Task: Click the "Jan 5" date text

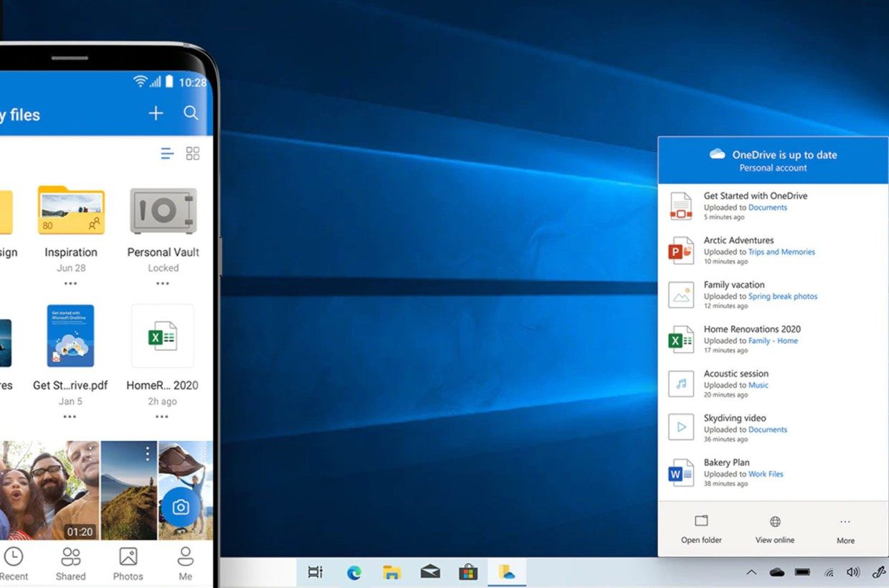Action: (70, 401)
